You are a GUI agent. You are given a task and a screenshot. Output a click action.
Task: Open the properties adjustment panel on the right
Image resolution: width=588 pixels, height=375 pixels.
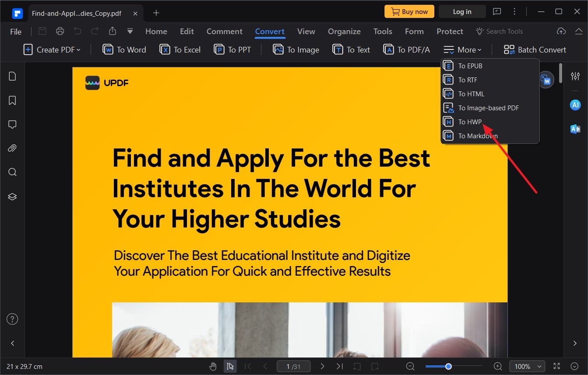(575, 76)
